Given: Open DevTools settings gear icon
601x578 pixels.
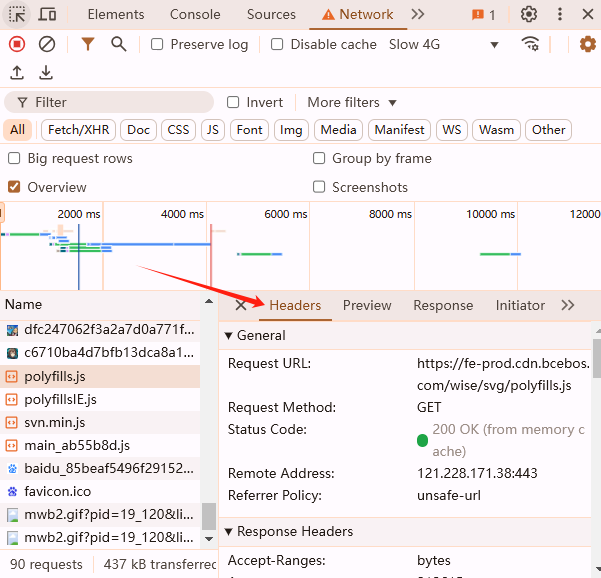Looking at the screenshot, I should (x=529, y=15).
